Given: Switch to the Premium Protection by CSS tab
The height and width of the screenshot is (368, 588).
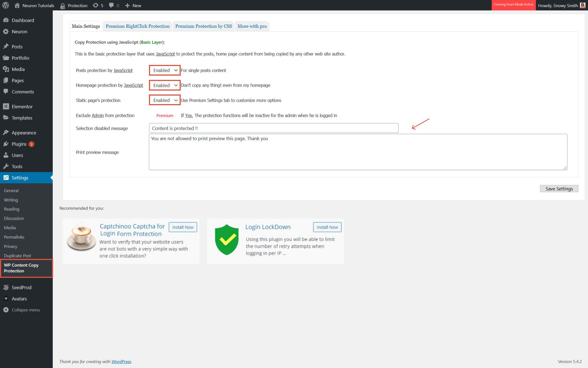Looking at the screenshot, I should tap(203, 26).
